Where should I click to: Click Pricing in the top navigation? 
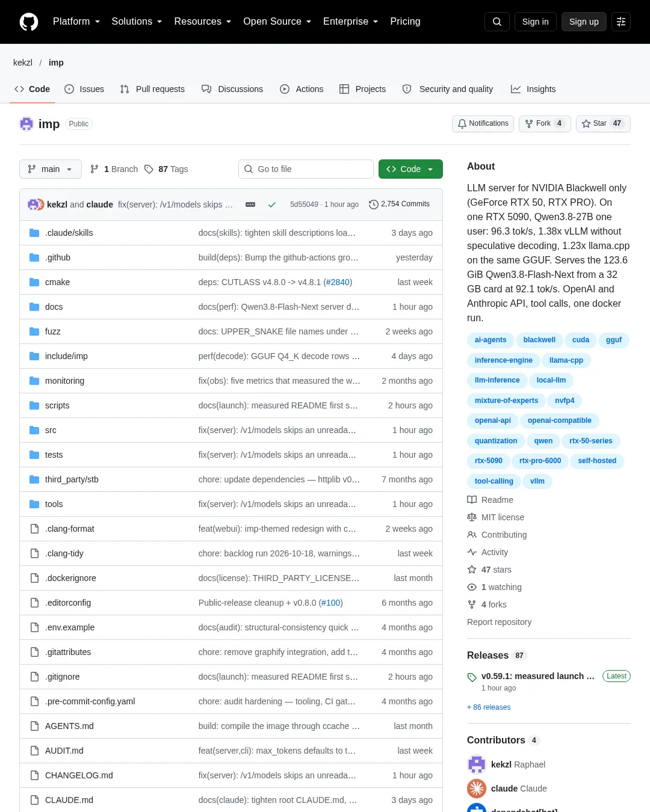405,22
